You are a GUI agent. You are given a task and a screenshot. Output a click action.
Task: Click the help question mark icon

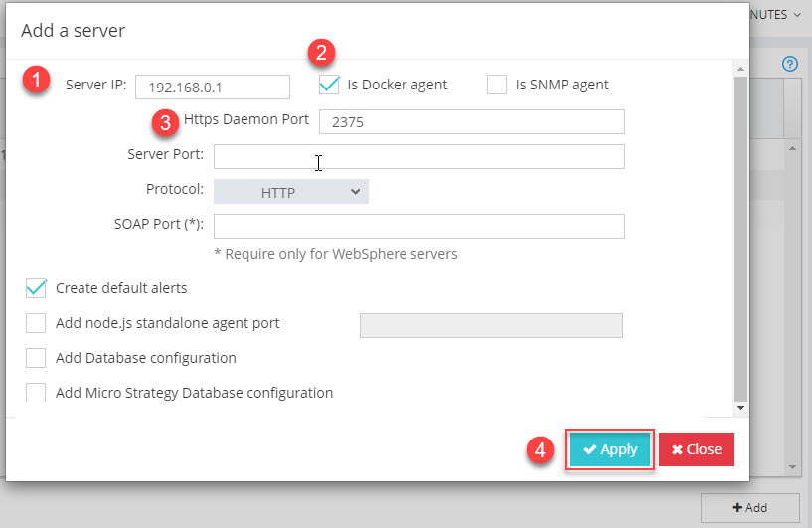pyautogui.click(x=790, y=64)
